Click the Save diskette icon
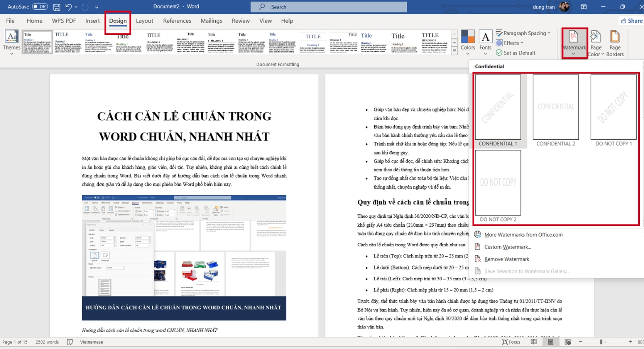The image size is (644, 349). point(57,7)
